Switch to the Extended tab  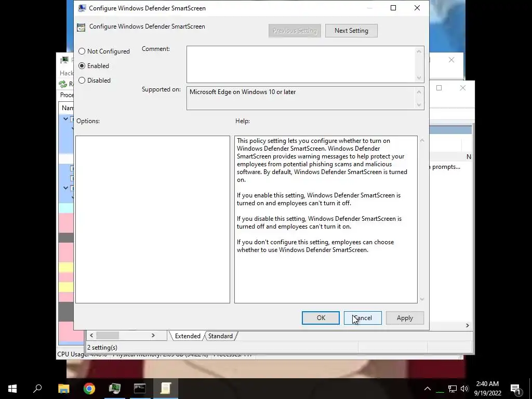tap(187, 336)
